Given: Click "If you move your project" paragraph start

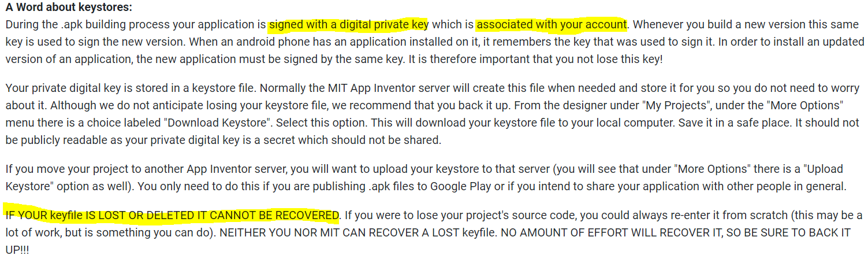Looking at the screenshot, I should tap(58, 169).
